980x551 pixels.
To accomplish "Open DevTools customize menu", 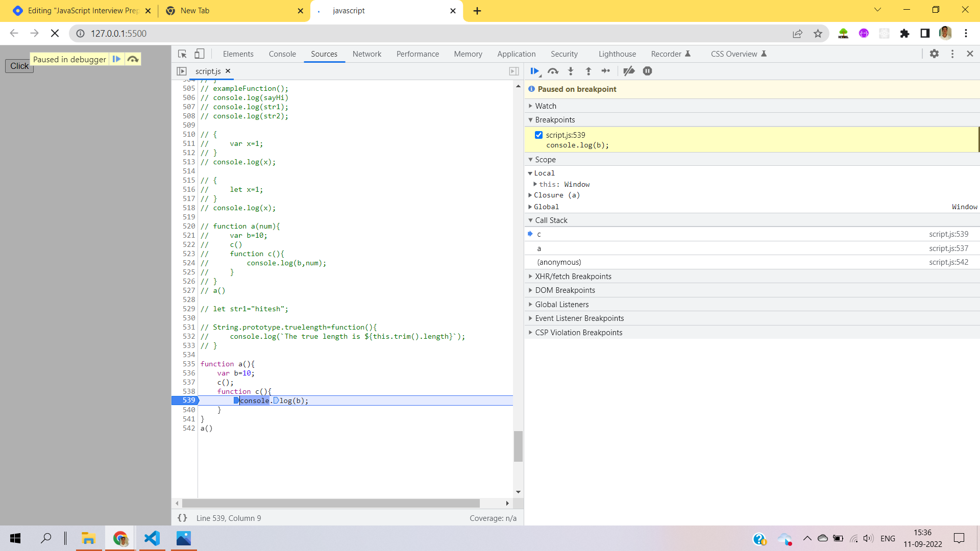I will tap(952, 54).
